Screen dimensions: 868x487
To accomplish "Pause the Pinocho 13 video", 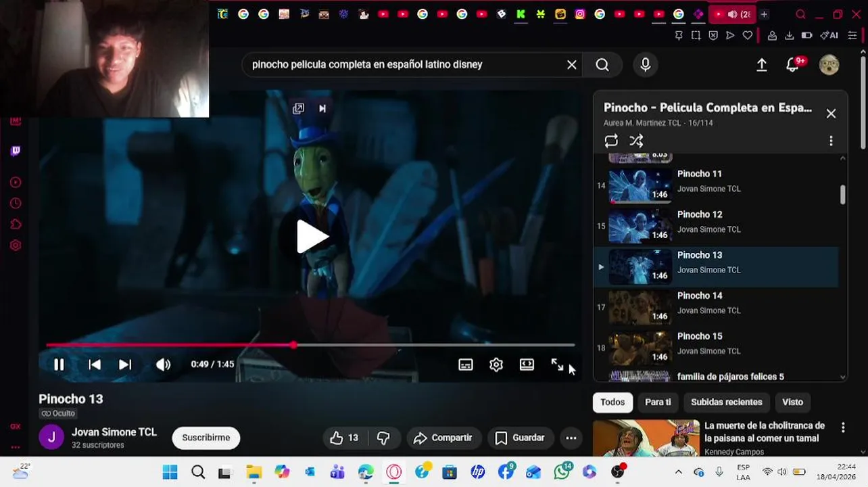I will point(59,365).
